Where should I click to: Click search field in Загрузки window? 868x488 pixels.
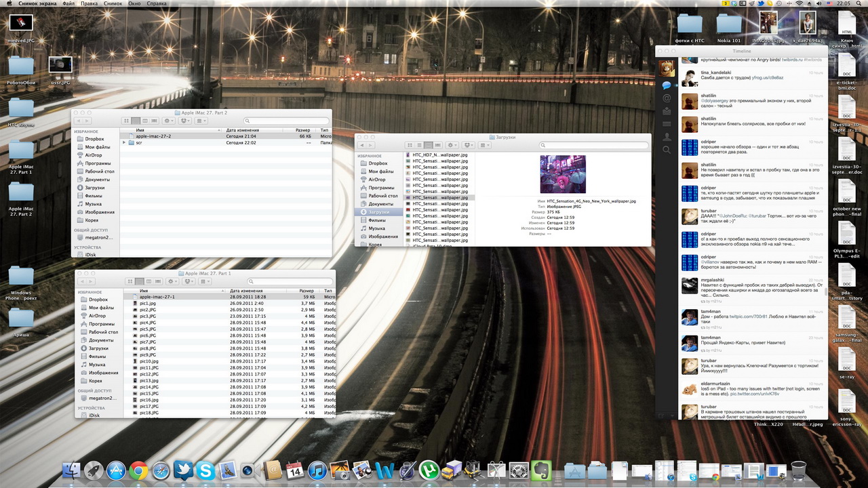tap(593, 145)
